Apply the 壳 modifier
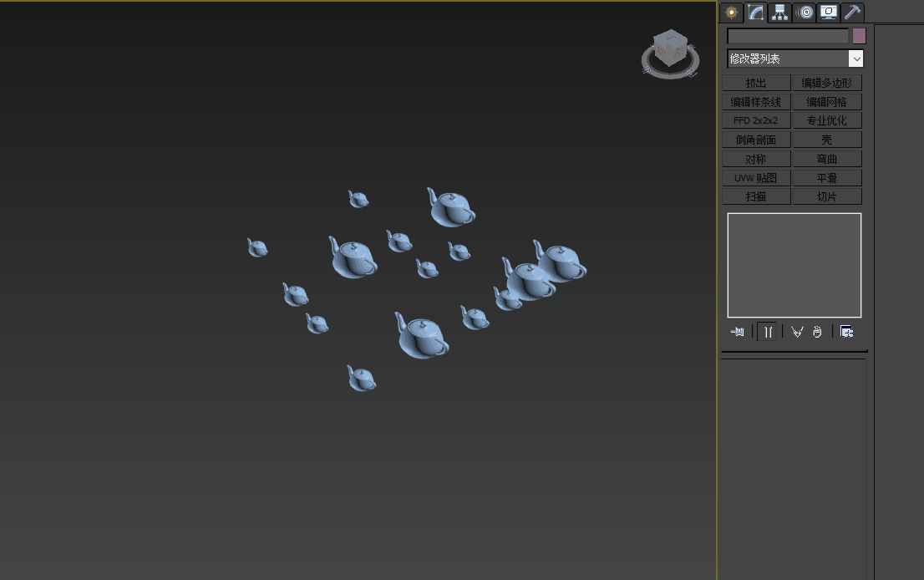 click(x=827, y=140)
